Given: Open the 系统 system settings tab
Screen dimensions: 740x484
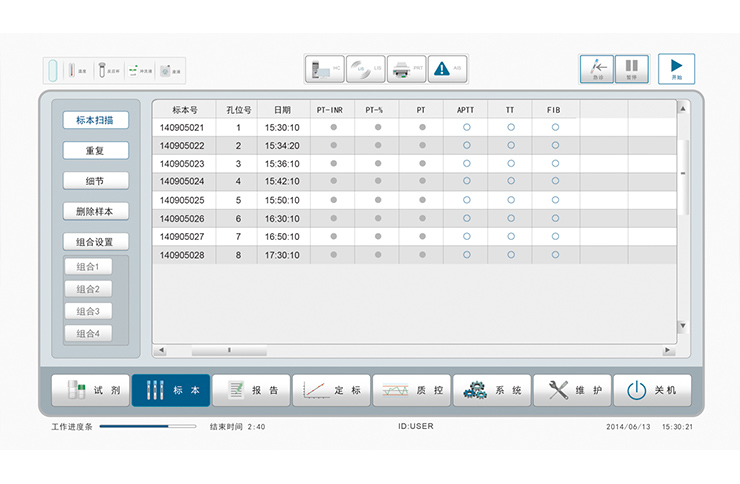Looking at the screenshot, I should (492, 390).
